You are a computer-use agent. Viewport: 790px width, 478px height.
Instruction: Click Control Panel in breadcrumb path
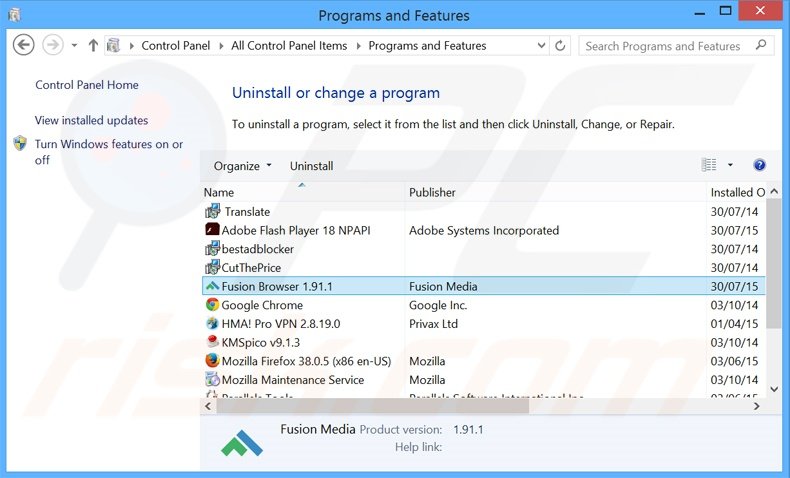[175, 46]
